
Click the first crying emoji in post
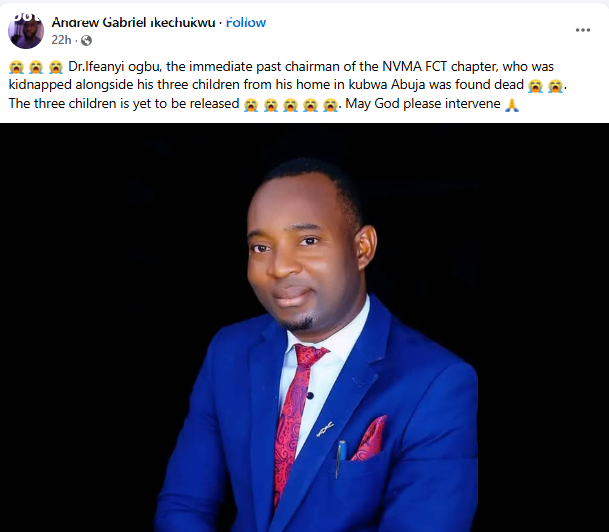[x=16, y=67]
